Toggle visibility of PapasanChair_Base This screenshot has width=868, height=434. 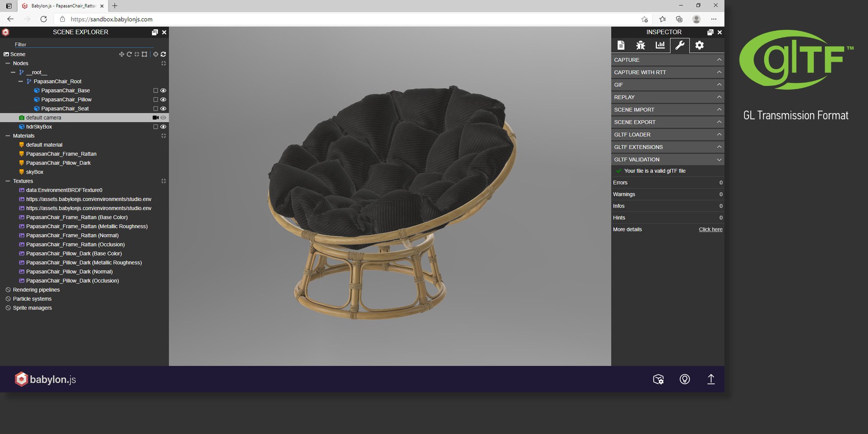163,90
